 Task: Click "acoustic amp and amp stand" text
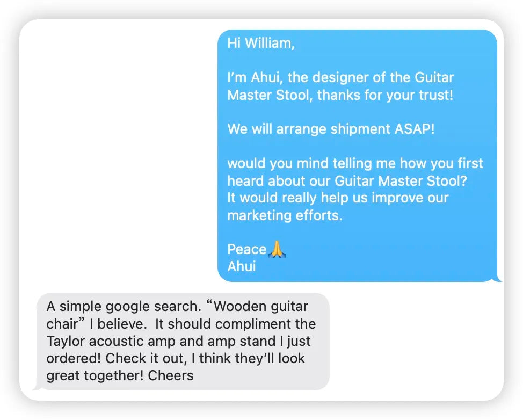(x=181, y=341)
